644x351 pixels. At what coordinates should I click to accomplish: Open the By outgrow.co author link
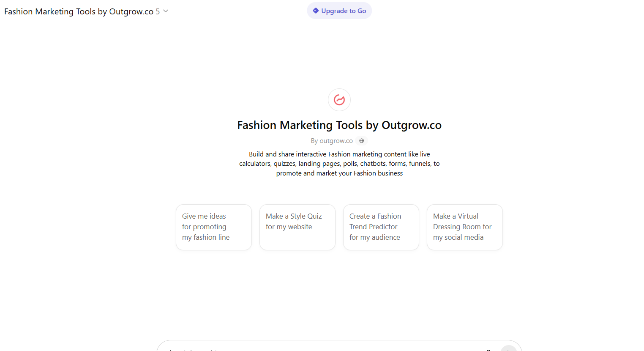click(332, 141)
